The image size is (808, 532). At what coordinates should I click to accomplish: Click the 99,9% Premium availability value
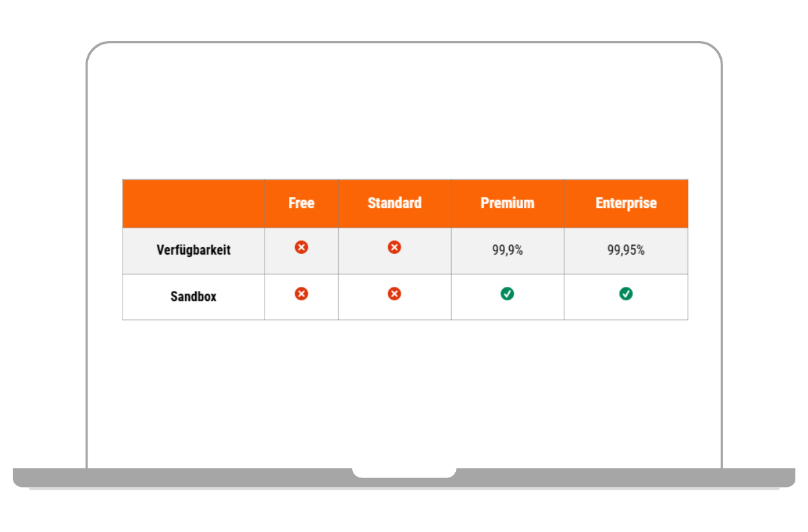click(x=508, y=251)
